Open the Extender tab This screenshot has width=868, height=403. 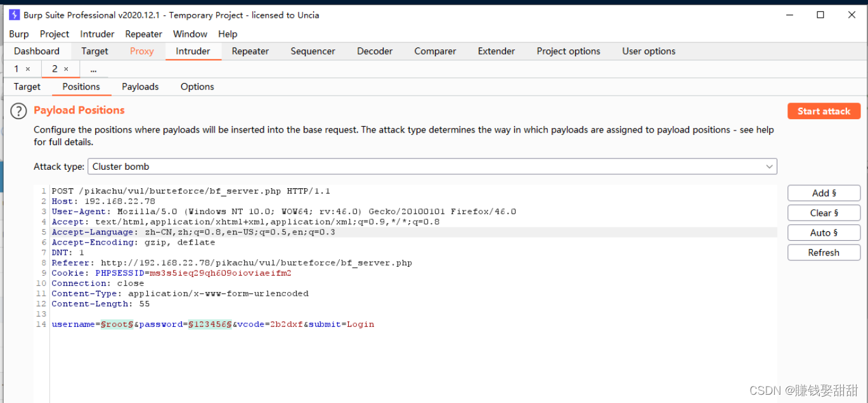click(x=496, y=51)
